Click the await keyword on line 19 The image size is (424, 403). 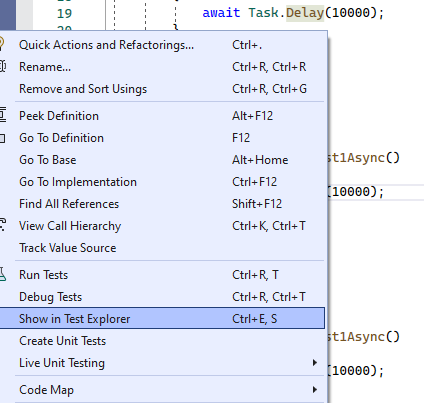(x=221, y=13)
